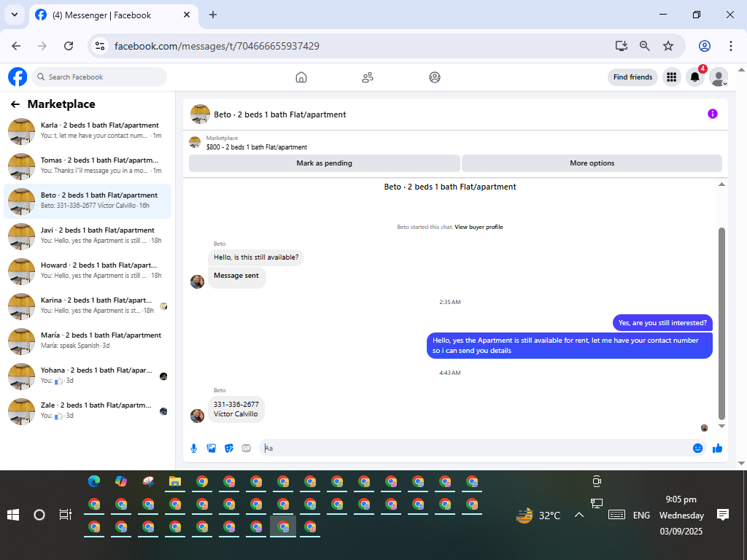
Task: Open the Chrome profile icon
Action: (705, 46)
